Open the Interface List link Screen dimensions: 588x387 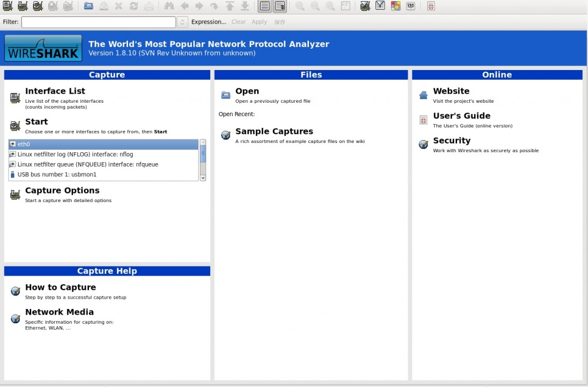[x=55, y=91]
